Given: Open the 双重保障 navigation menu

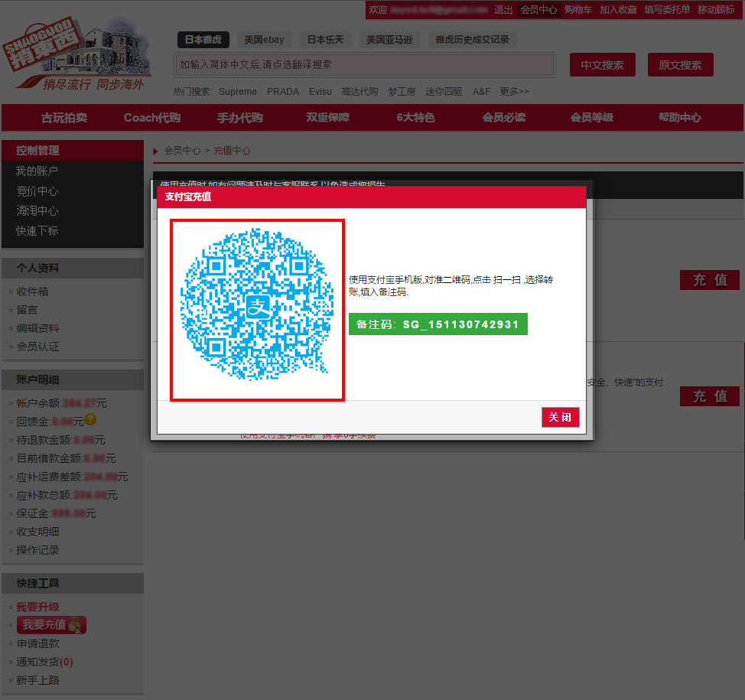Looking at the screenshot, I should click(328, 117).
